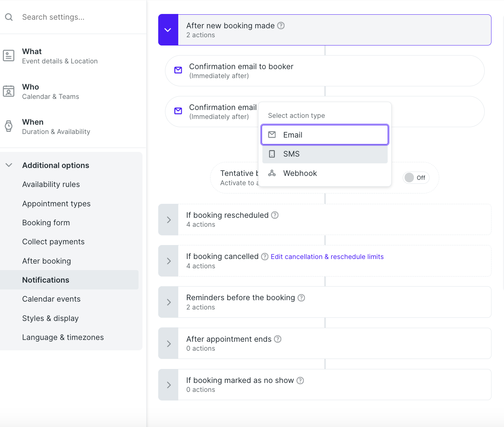Open Booking form settings

(x=46, y=223)
